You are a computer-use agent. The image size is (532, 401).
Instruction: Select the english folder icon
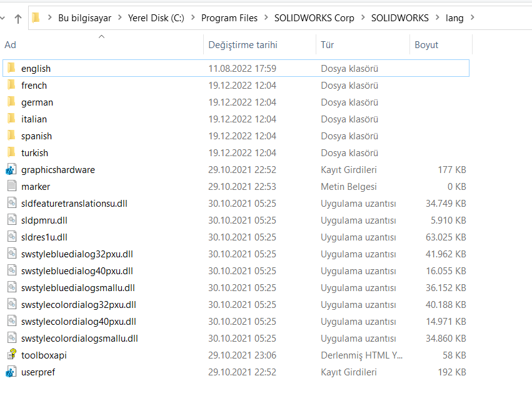[11, 68]
